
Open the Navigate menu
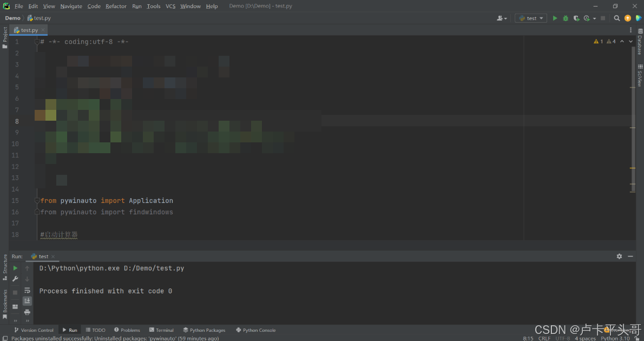click(71, 6)
